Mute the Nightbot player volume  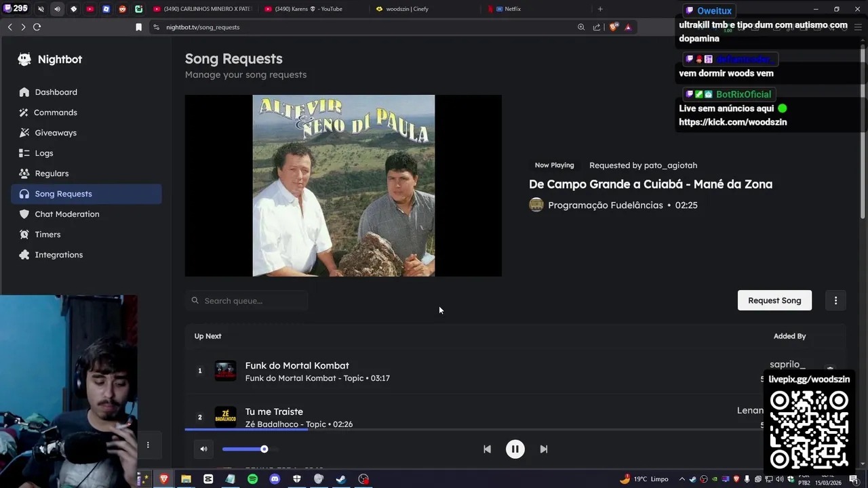[x=203, y=449]
